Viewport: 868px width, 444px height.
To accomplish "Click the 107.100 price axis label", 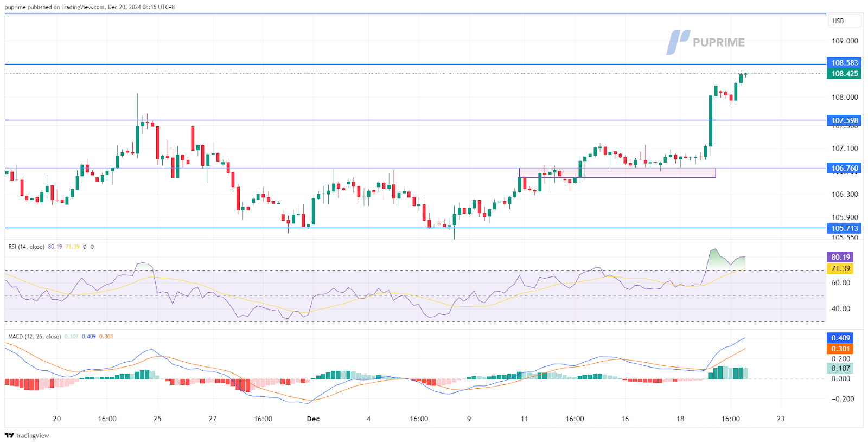I will 845,149.
